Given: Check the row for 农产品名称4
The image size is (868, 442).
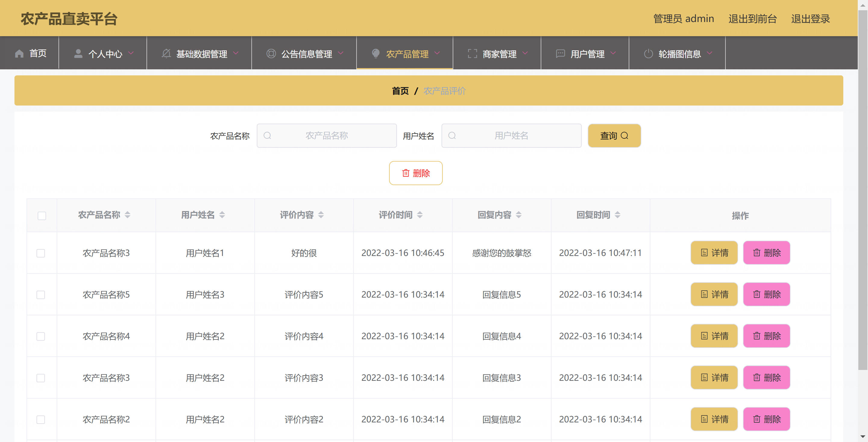Looking at the screenshot, I should [x=41, y=336].
